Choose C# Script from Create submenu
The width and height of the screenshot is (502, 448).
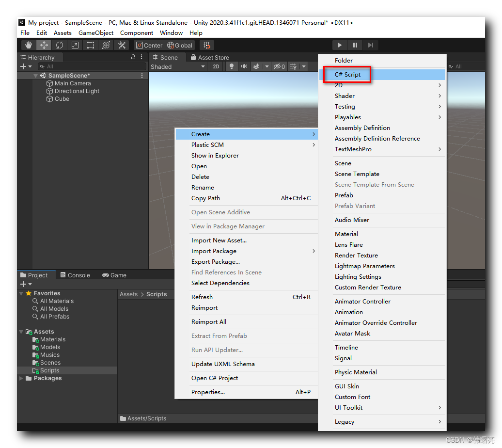coord(382,75)
